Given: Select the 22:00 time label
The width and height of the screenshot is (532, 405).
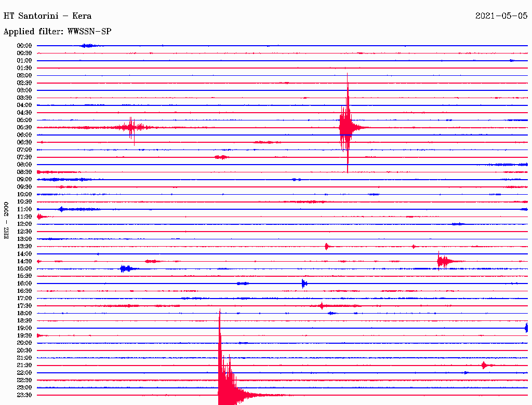Looking at the screenshot, I should [x=24, y=373].
